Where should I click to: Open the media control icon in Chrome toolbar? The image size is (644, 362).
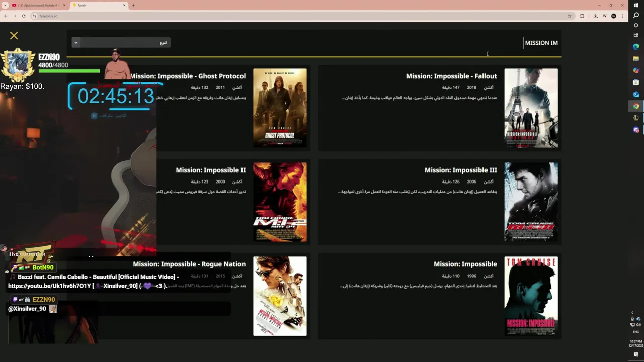pyautogui.click(x=604, y=16)
